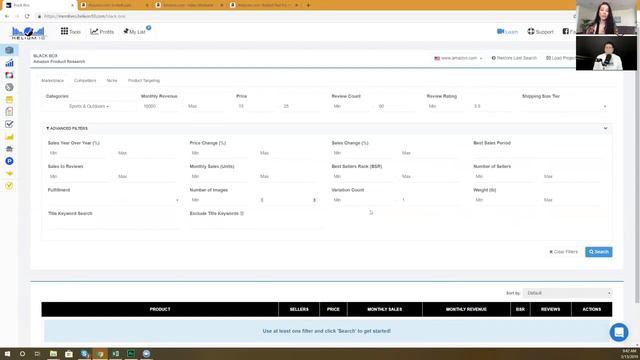Screen dimensions: 640x360
Task: Select the blue bar chart sidebar icon
Action: [x=9, y=63]
